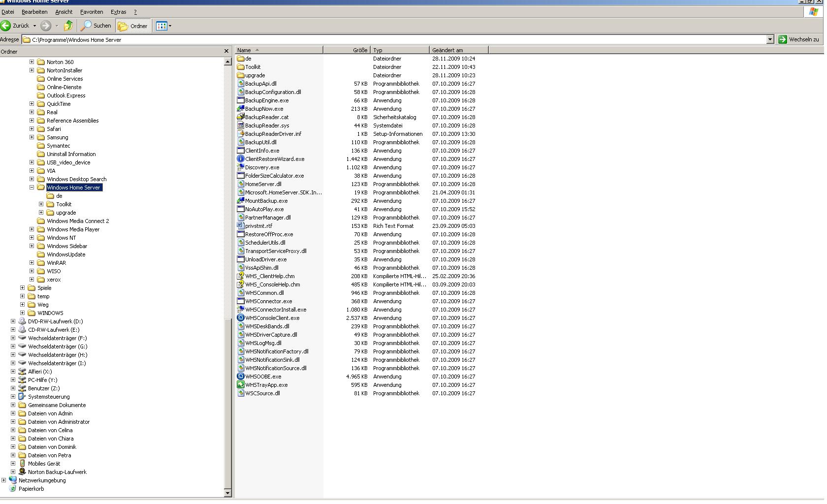827x504 pixels.
Task: Select the Toolkit folder icon in file list
Action: (x=241, y=67)
